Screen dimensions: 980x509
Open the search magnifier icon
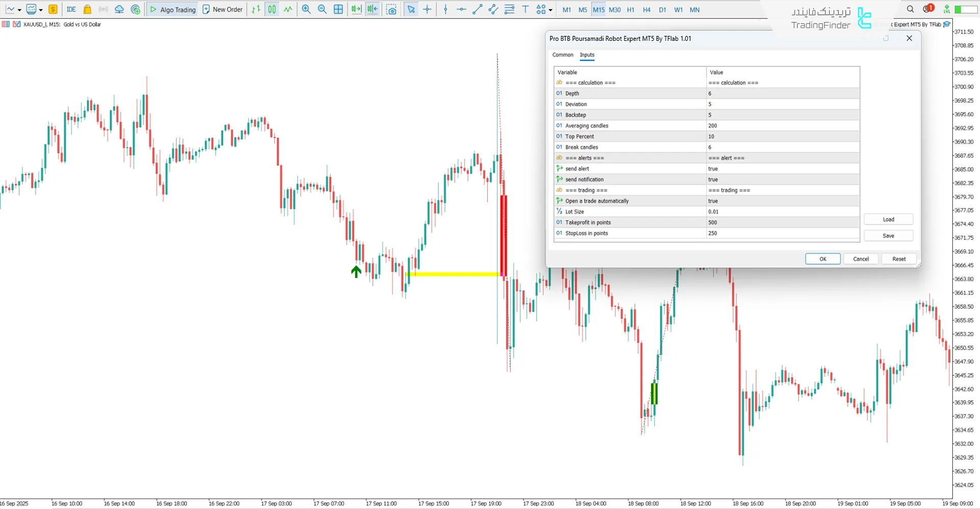pyautogui.click(x=910, y=9)
